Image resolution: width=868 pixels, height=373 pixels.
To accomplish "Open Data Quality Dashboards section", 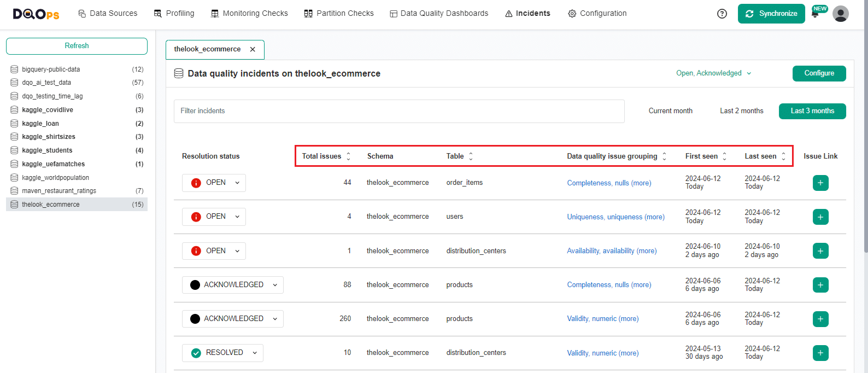I will click(x=439, y=14).
